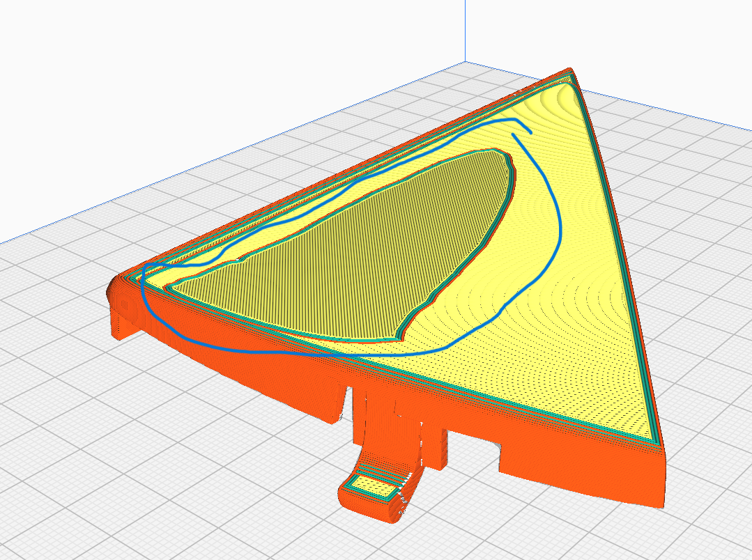Click the green inner wall line along right edge

click(619, 254)
